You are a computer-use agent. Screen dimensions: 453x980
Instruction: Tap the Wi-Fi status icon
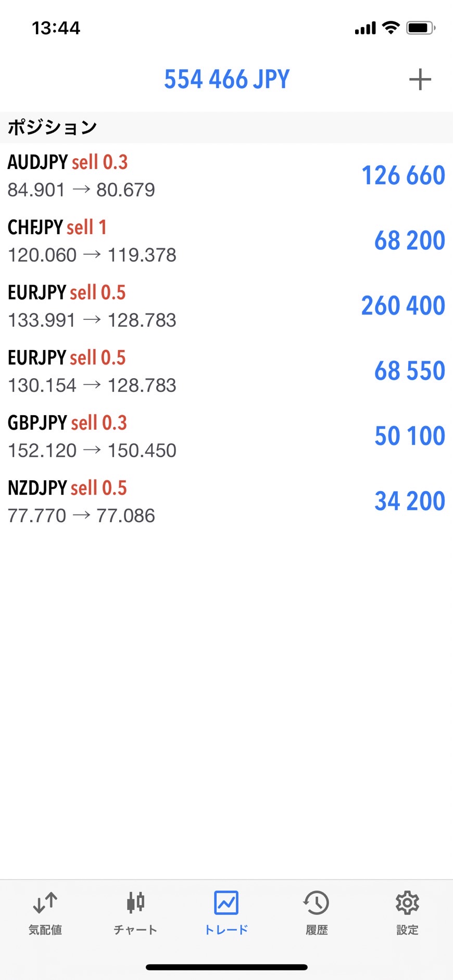point(391,28)
